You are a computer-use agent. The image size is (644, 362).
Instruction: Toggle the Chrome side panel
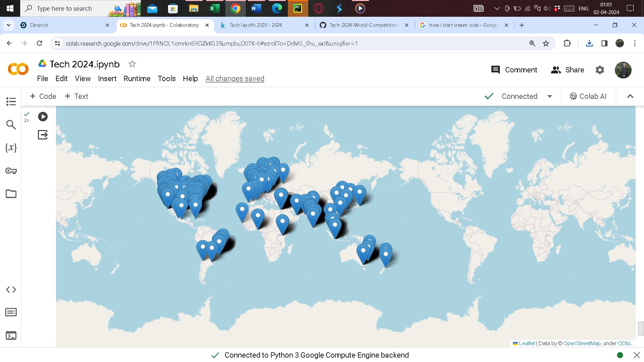[x=604, y=44]
